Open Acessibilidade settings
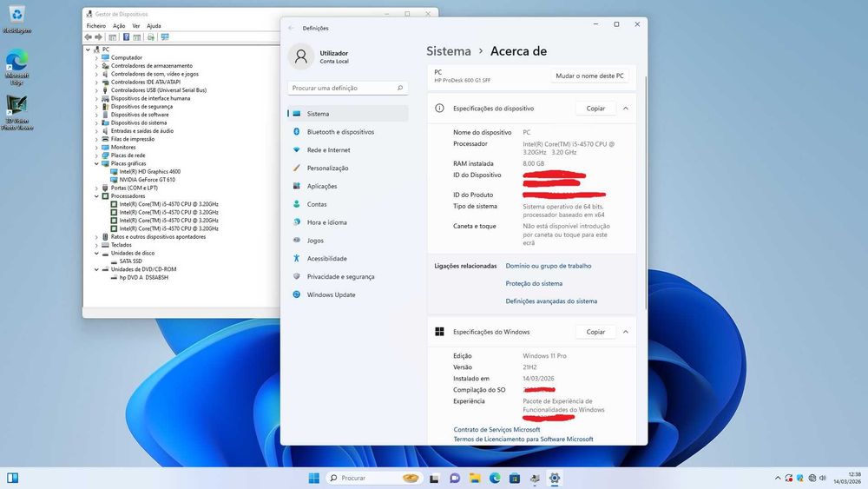This screenshot has width=868, height=489. click(348, 259)
